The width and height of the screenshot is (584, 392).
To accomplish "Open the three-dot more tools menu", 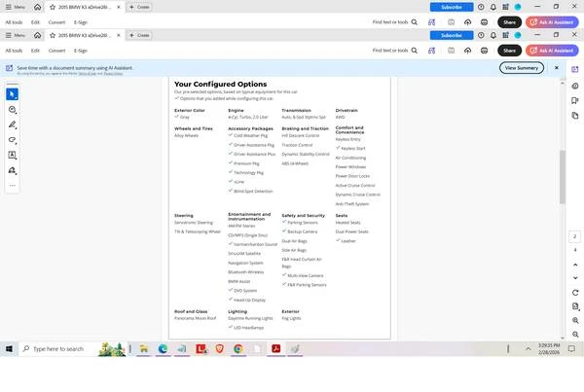I will point(12,186).
